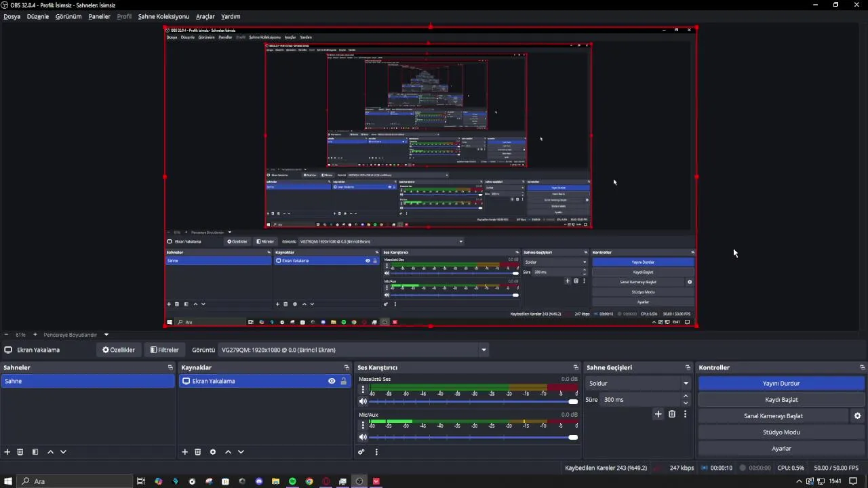Open Masaüstü Ses three-dot options menu
The image size is (868, 488).
[363, 390]
